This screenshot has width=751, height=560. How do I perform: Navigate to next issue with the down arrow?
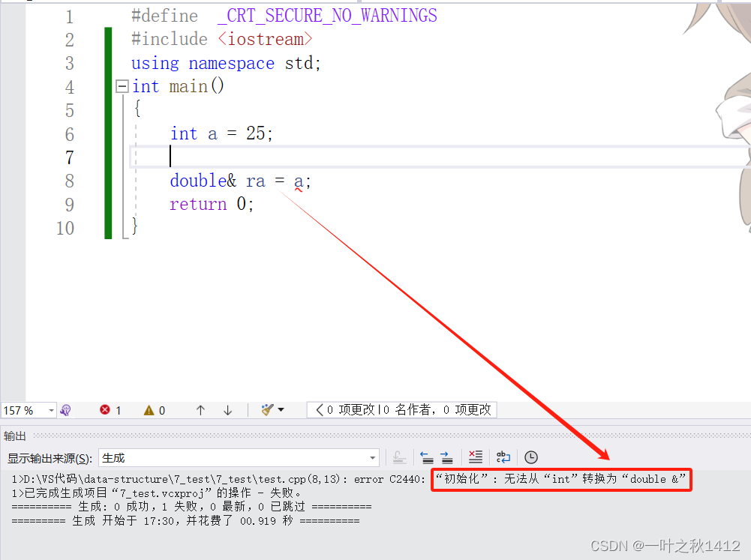tap(227, 410)
